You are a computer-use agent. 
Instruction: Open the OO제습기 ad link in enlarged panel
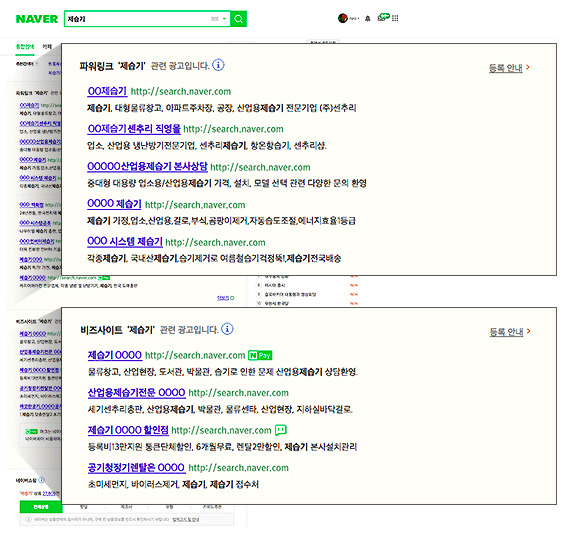[107, 91]
